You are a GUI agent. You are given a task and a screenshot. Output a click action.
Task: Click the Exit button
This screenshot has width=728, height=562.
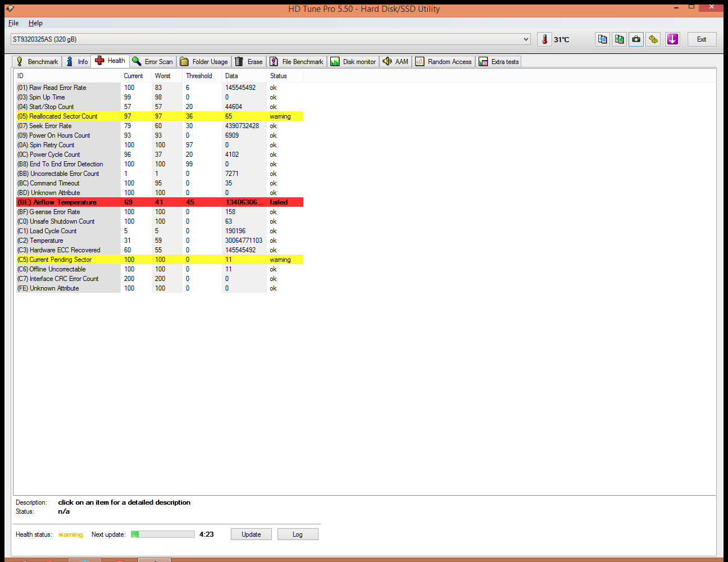pos(702,39)
